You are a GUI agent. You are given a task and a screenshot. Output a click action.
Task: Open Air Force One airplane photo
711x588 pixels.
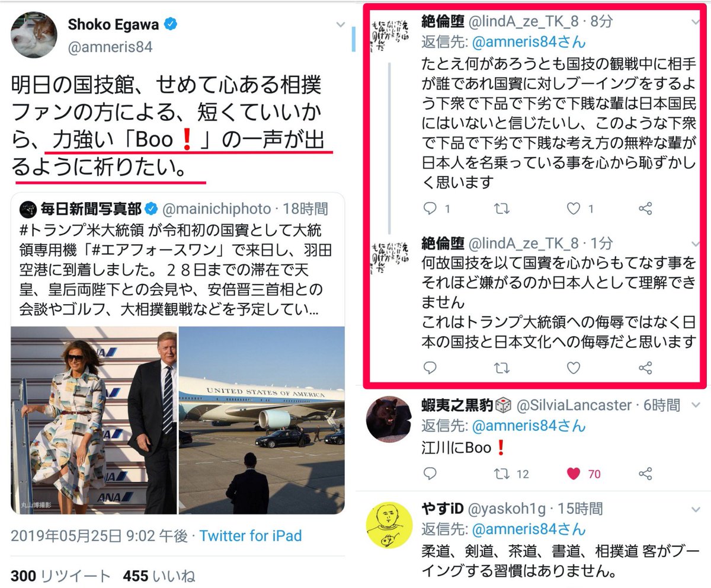262,420
